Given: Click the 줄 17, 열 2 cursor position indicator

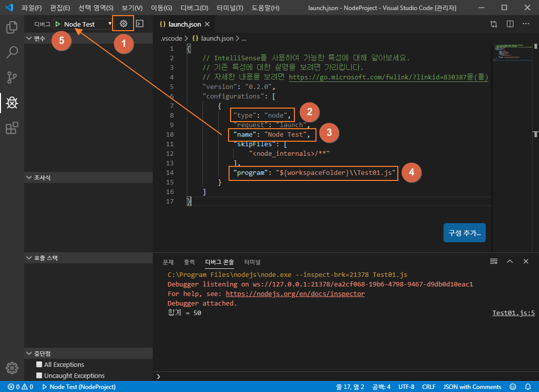Looking at the screenshot, I should (x=350, y=387).
